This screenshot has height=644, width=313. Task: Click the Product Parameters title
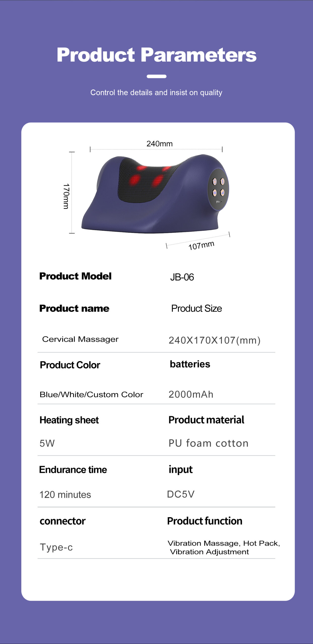pos(156,55)
